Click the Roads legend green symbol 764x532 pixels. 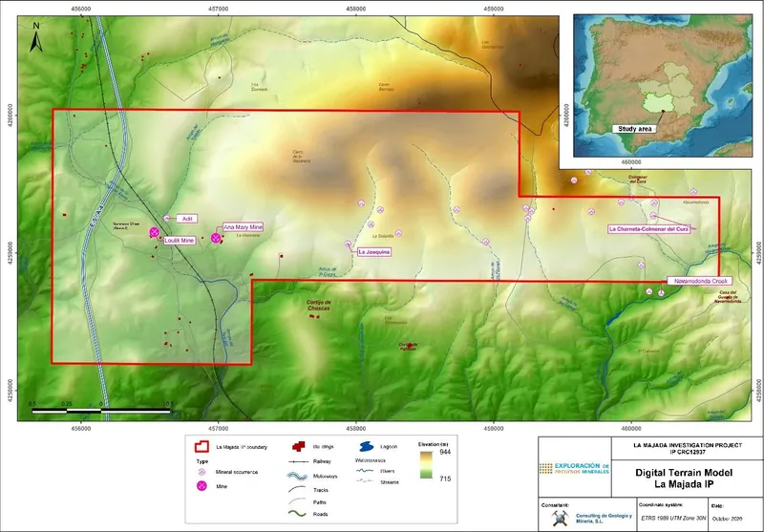click(297, 514)
